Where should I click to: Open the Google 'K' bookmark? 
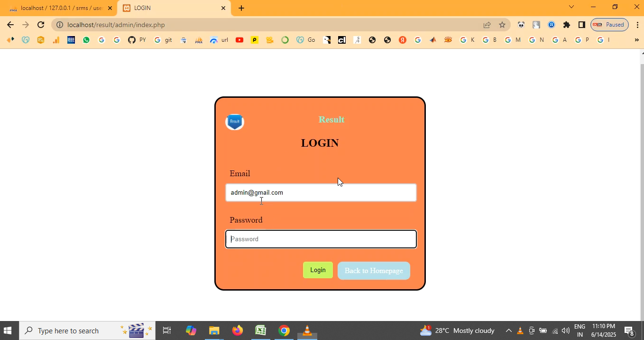(468, 40)
